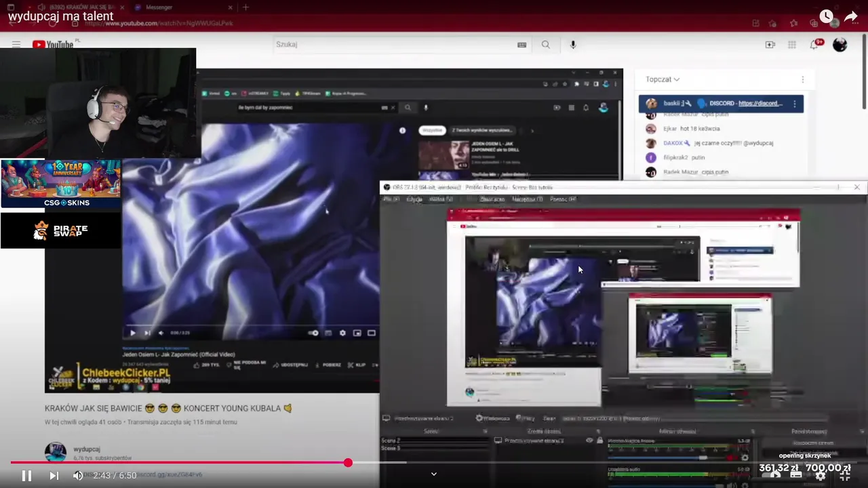Play the inner Jeden Osiem L video
The height and width of the screenshot is (488, 868).
click(x=132, y=333)
